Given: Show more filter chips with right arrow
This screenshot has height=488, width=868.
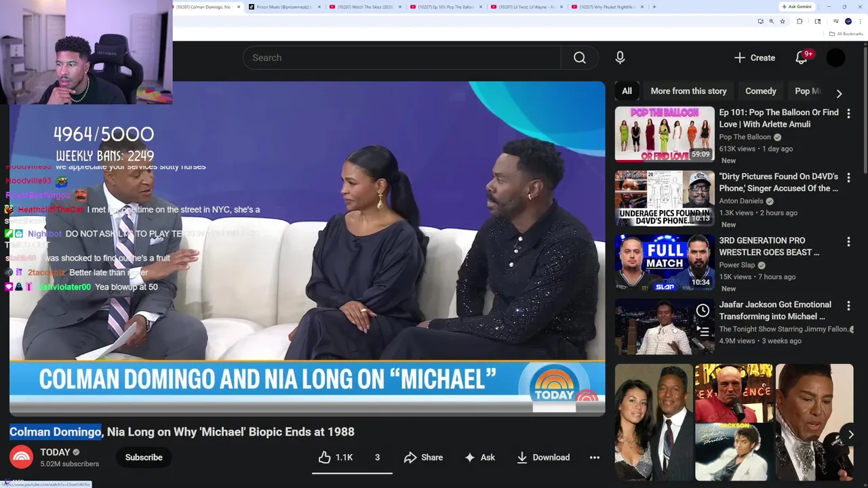Looking at the screenshot, I should click(840, 94).
